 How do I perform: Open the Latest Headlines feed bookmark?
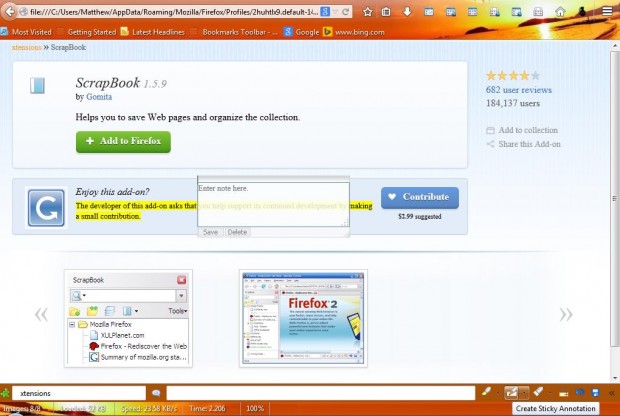tap(152, 32)
